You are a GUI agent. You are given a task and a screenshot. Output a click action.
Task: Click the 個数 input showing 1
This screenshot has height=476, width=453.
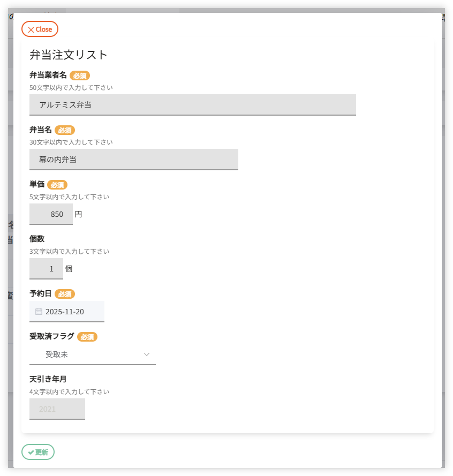coord(46,269)
